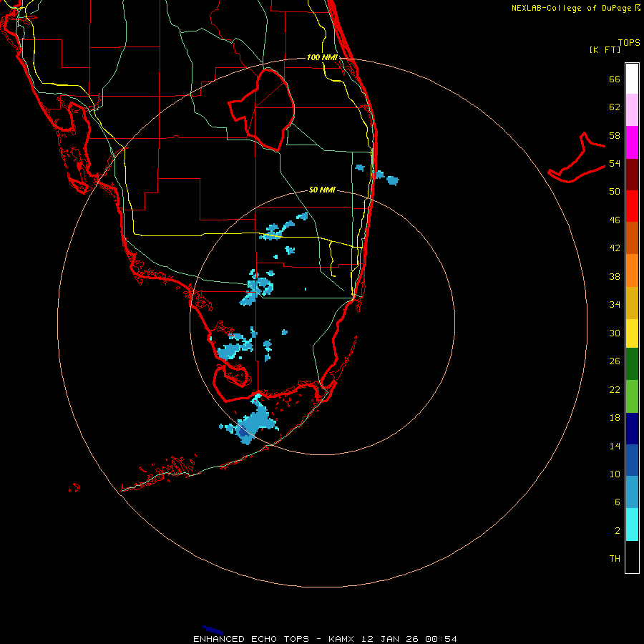This screenshot has width=644, height=644.
Task: Select the 2 legend value
Action: coord(617,530)
